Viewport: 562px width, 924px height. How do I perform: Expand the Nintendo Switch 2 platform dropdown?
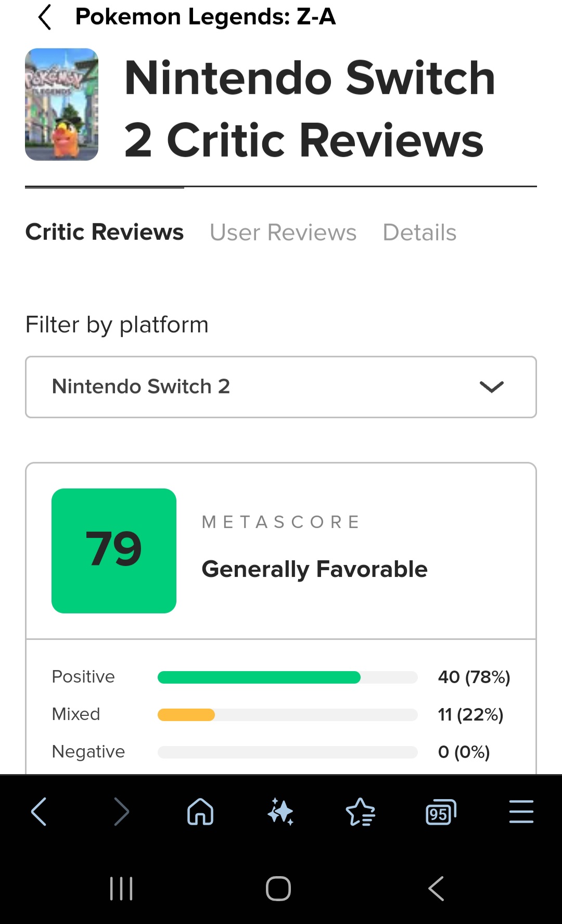point(281,387)
